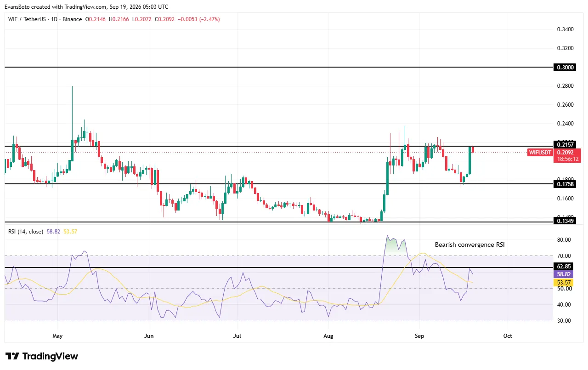Click the Sep label on time axis

[418, 336]
